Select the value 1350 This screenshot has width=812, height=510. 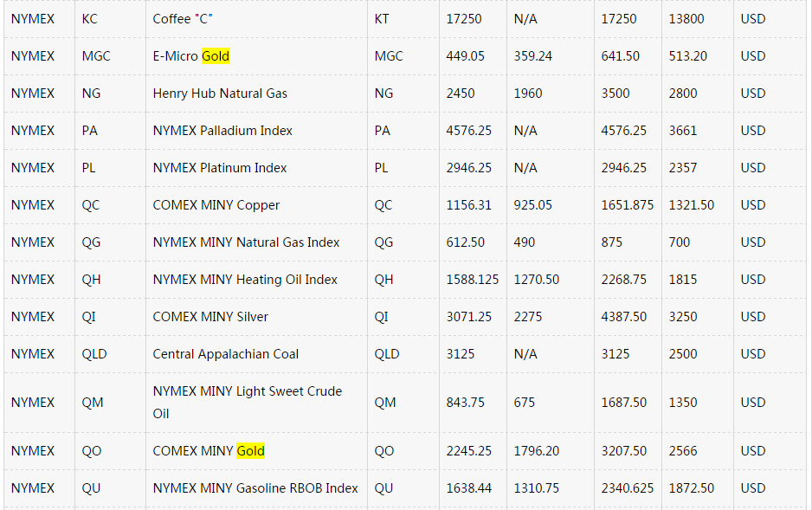(x=682, y=403)
